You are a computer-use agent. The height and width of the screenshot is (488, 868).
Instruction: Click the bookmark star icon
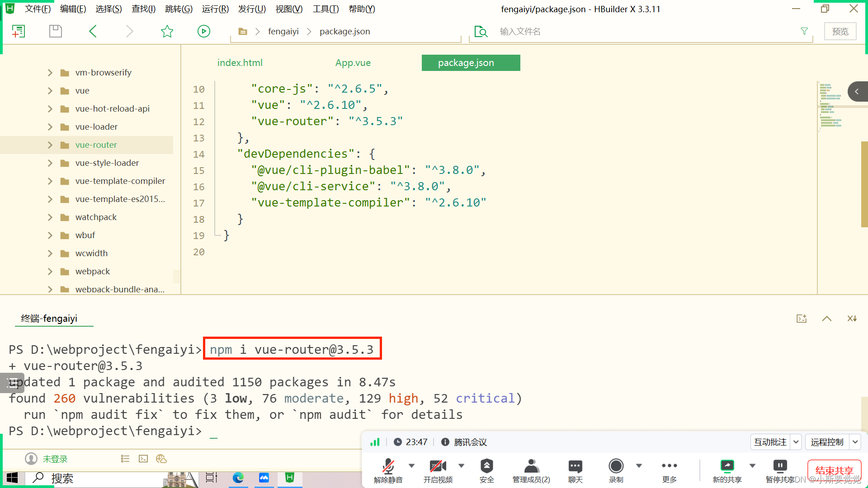pos(167,31)
